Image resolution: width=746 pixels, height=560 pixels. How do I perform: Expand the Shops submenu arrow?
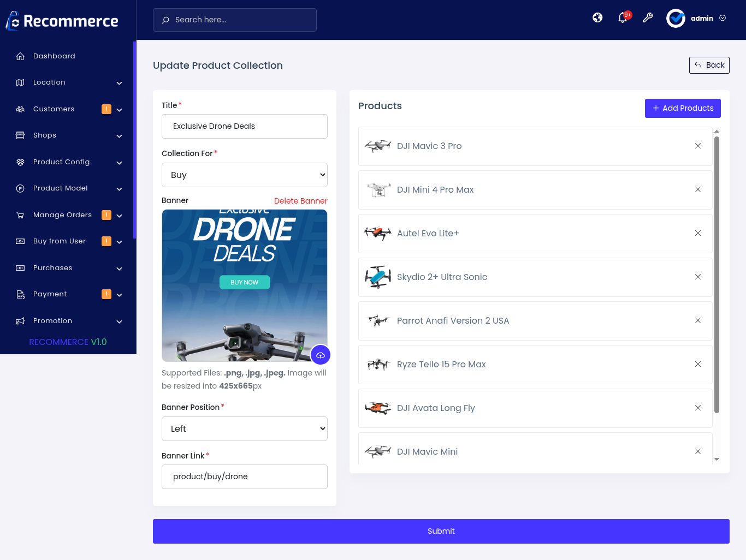[119, 136]
